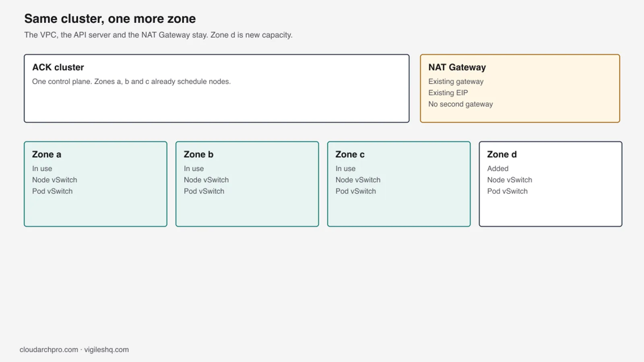Select 'Existing gateway' in NAT Gateway card
The image size is (644, 362).
456,81
